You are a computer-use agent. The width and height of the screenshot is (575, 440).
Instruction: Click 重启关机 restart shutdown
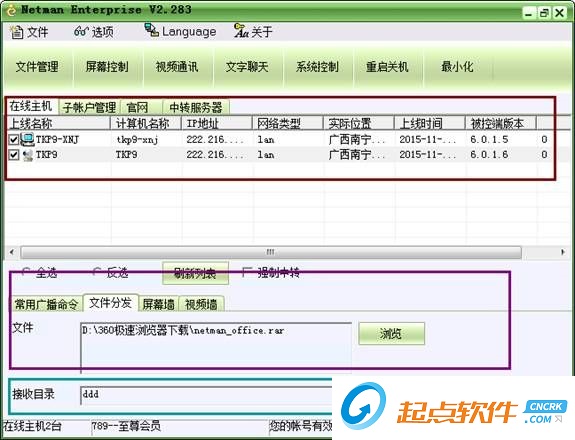[x=387, y=67]
